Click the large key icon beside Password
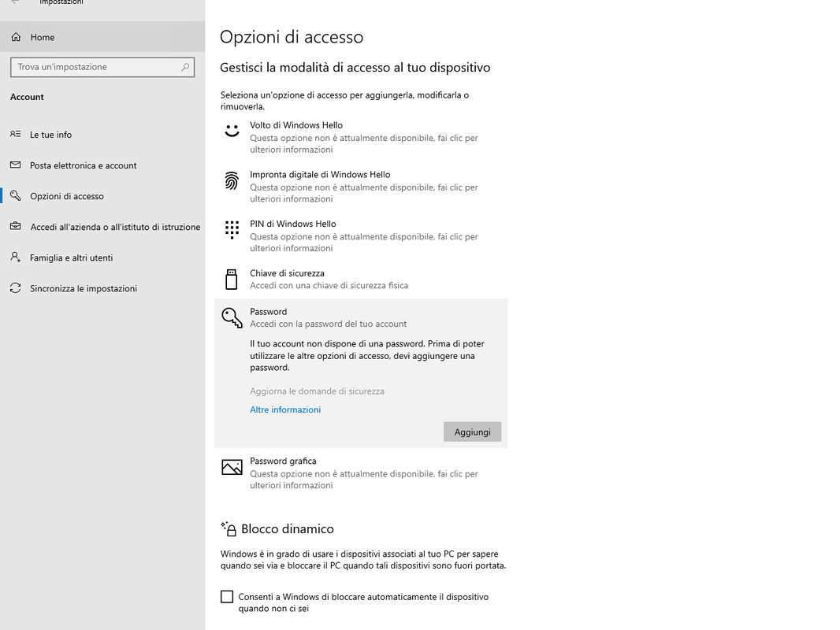The height and width of the screenshot is (630, 840). [232, 317]
